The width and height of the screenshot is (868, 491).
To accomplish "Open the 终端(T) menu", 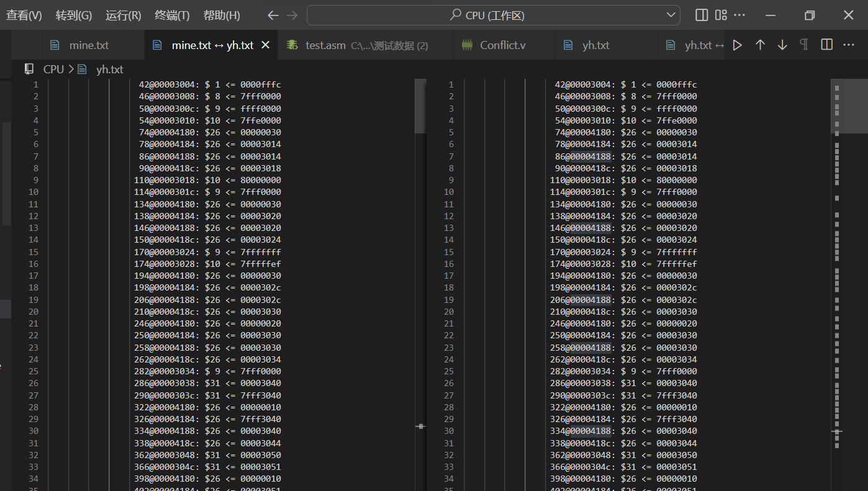I will (173, 16).
